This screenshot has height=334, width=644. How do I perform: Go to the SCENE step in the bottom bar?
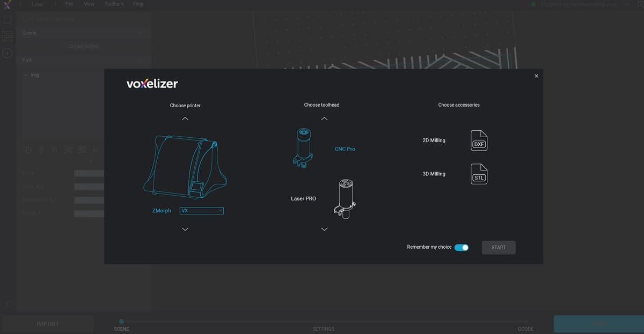[121, 329]
